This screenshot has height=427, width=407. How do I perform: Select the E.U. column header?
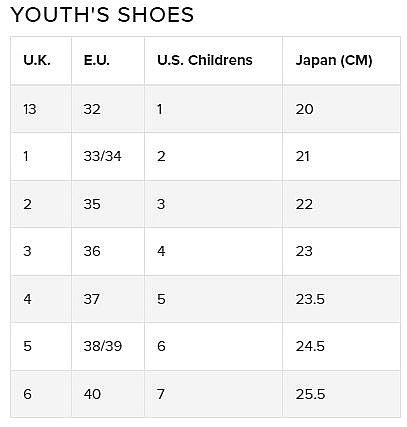coord(108,60)
